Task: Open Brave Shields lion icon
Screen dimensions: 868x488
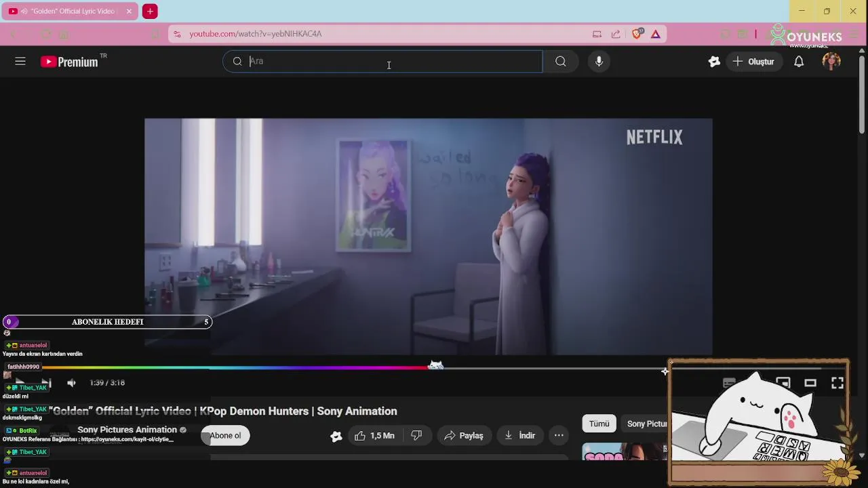Action: [637, 34]
